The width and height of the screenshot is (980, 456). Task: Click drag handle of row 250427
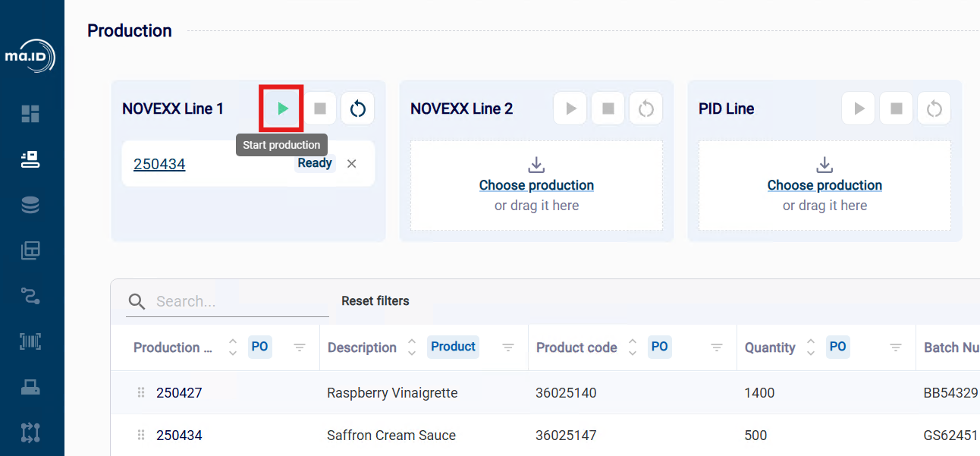[140, 393]
